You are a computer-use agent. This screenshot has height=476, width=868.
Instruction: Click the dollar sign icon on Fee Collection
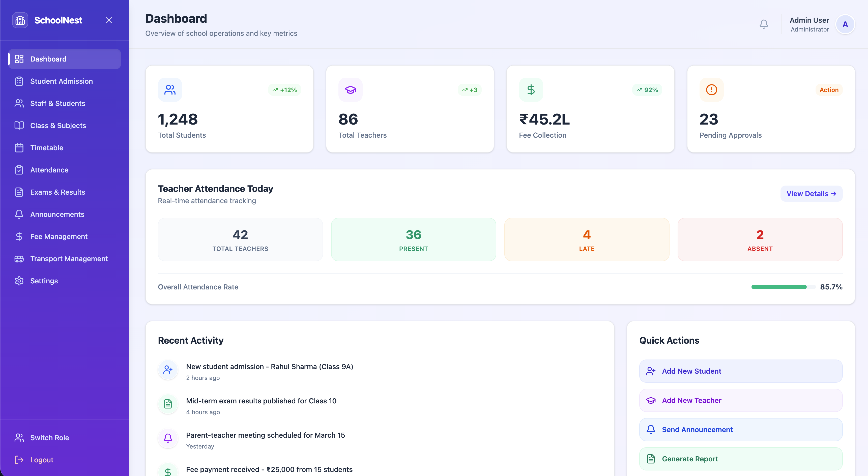531,90
